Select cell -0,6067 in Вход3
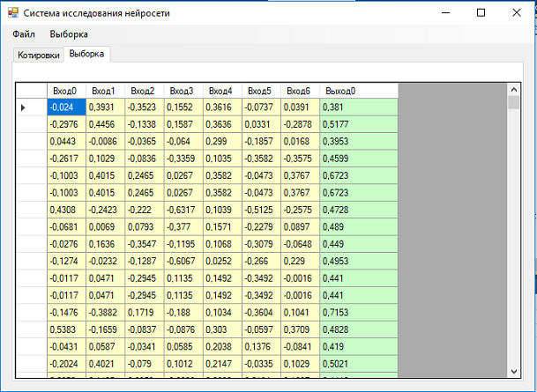Viewport: 537px width, 392px height. 183,262
